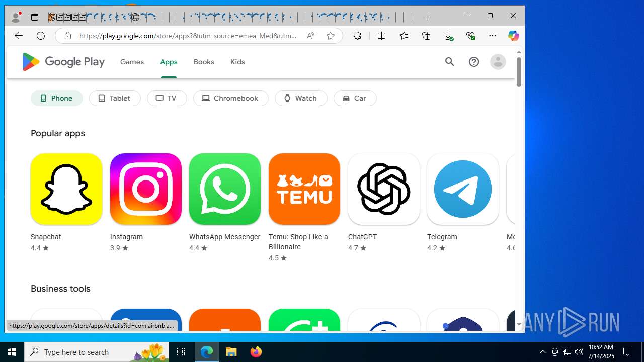Click the Google Play logo
644x362 pixels.
tap(63, 62)
